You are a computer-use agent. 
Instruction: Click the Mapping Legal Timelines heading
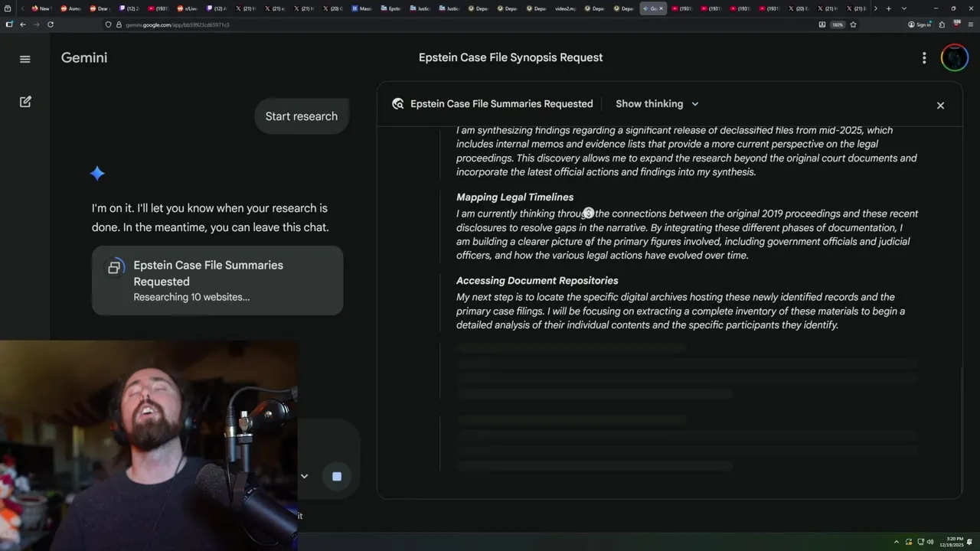point(514,197)
